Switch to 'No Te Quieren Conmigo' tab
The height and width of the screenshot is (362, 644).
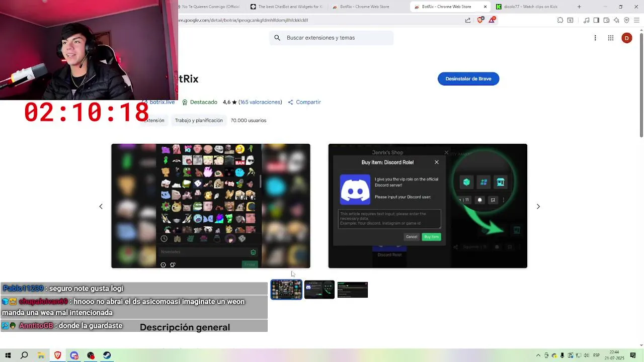point(210,7)
